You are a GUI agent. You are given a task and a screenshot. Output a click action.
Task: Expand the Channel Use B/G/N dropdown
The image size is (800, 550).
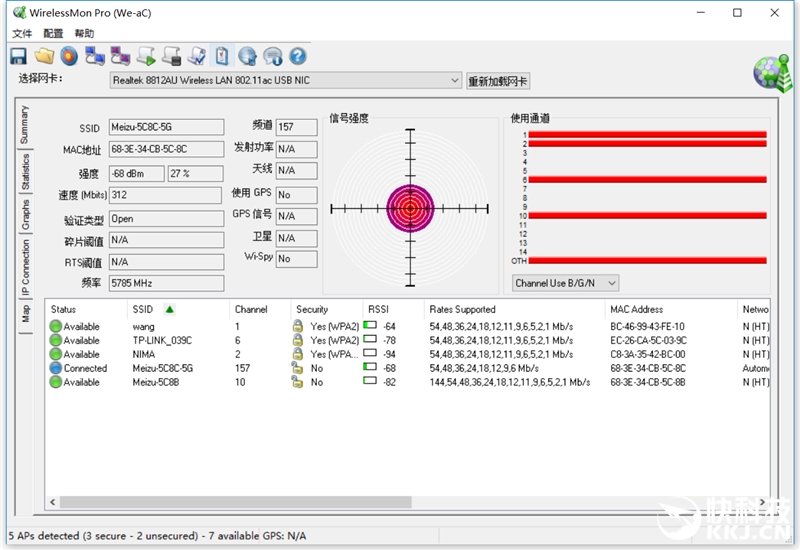[565, 283]
